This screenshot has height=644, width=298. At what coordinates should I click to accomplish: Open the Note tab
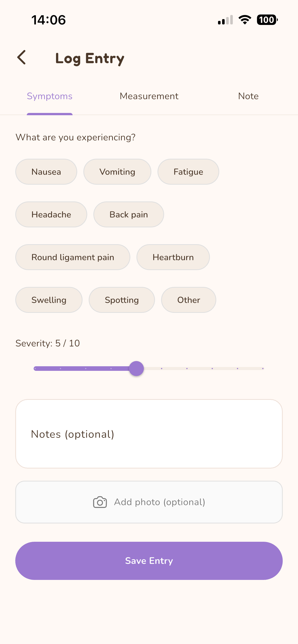click(248, 96)
